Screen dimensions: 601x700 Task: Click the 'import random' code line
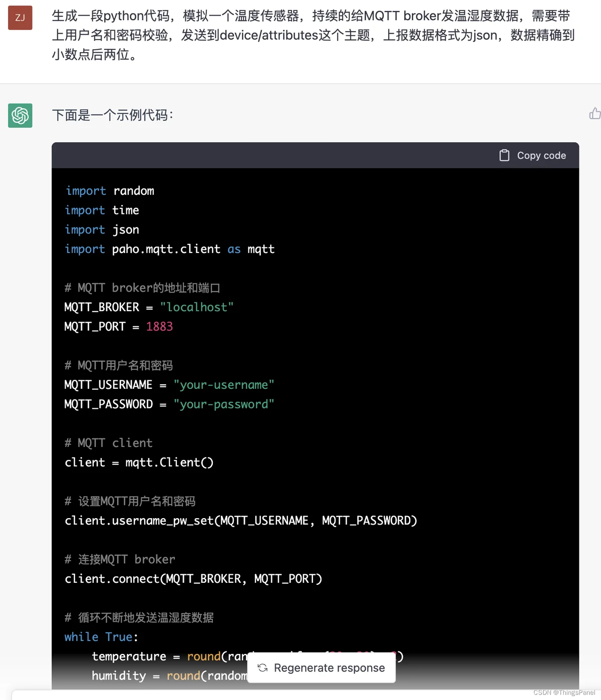click(x=110, y=191)
